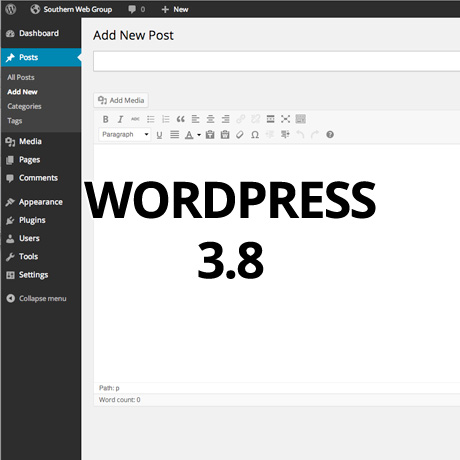Toggle bold formatting in the editor toolbar
The width and height of the screenshot is (460, 460).
click(105, 119)
